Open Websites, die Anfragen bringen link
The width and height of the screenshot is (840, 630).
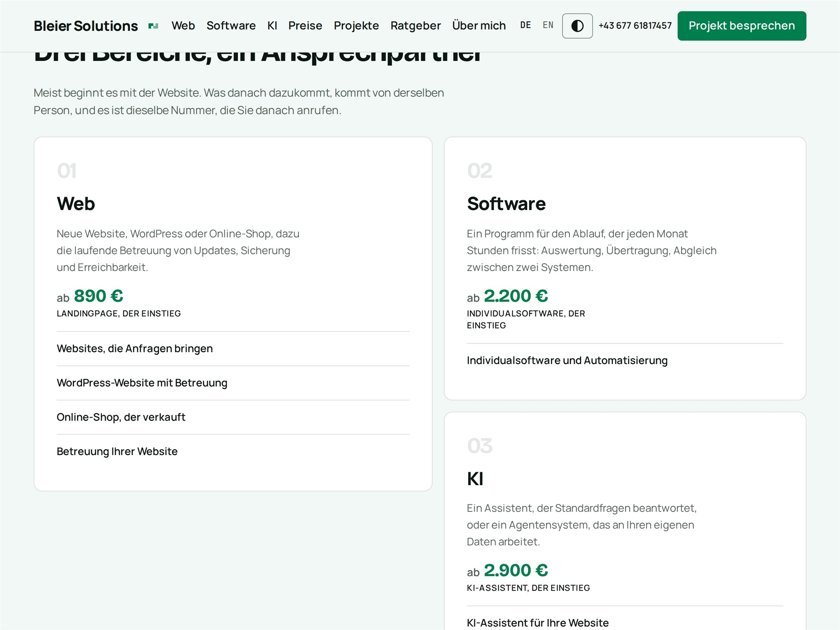coord(233,349)
